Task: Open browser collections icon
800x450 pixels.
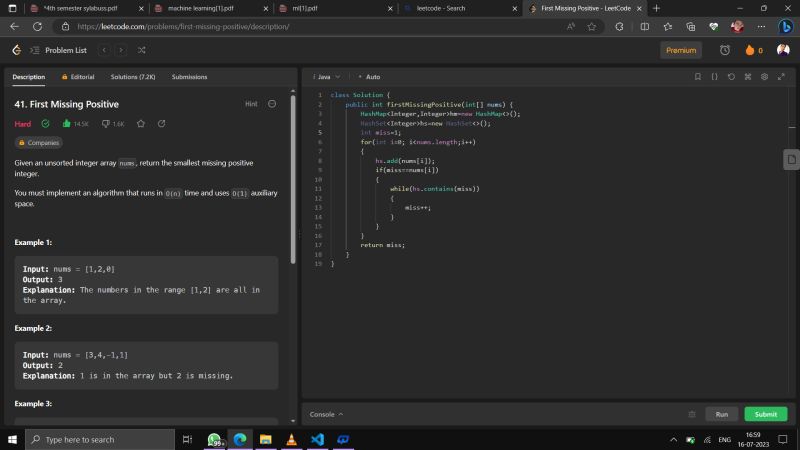Action: (691, 27)
